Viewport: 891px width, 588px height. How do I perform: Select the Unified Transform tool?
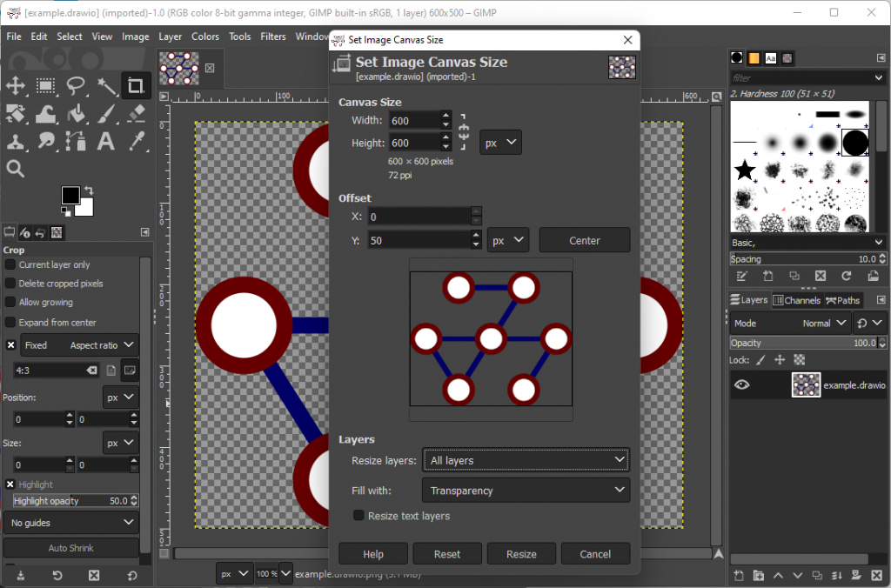coord(16,114)
